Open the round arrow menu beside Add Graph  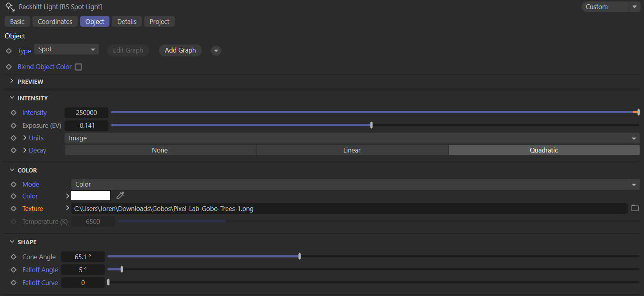click(216, 51)
